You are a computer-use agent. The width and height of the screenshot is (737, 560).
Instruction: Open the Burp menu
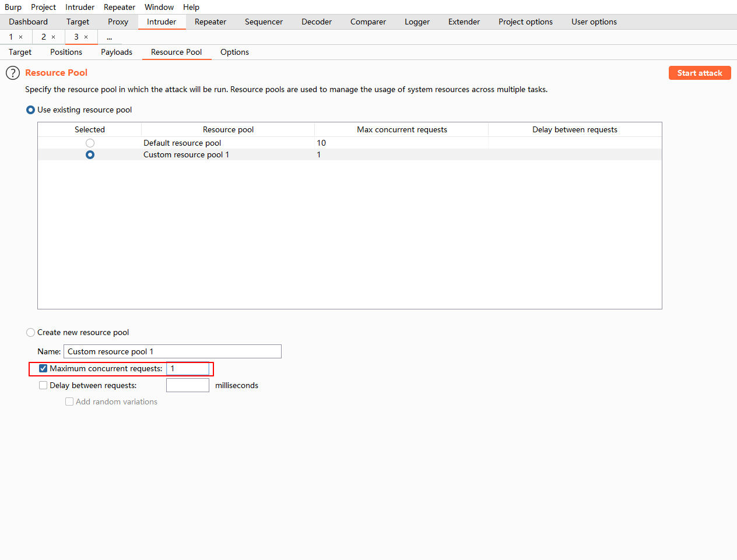13,7
